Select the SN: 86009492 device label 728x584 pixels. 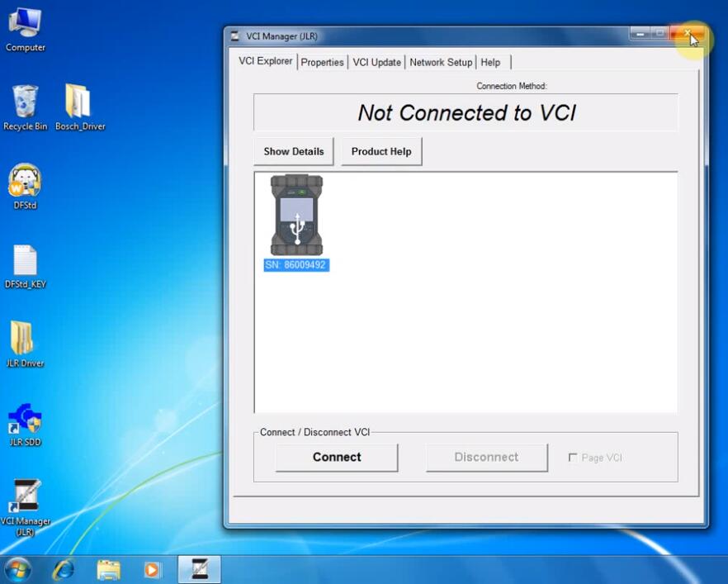[x=296, y=265]
